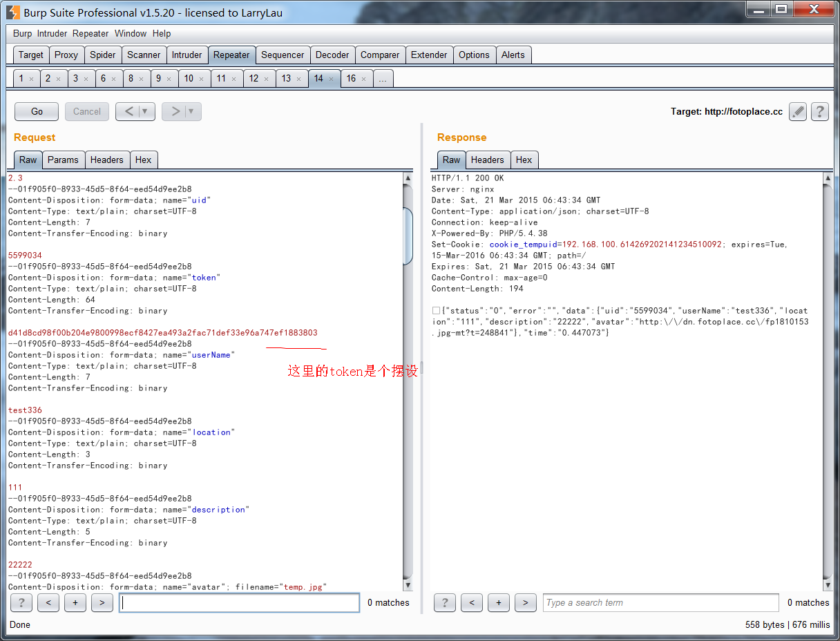Open the Window menu
Viewport: 840px width, 641px height.
[x=131, y=33]
